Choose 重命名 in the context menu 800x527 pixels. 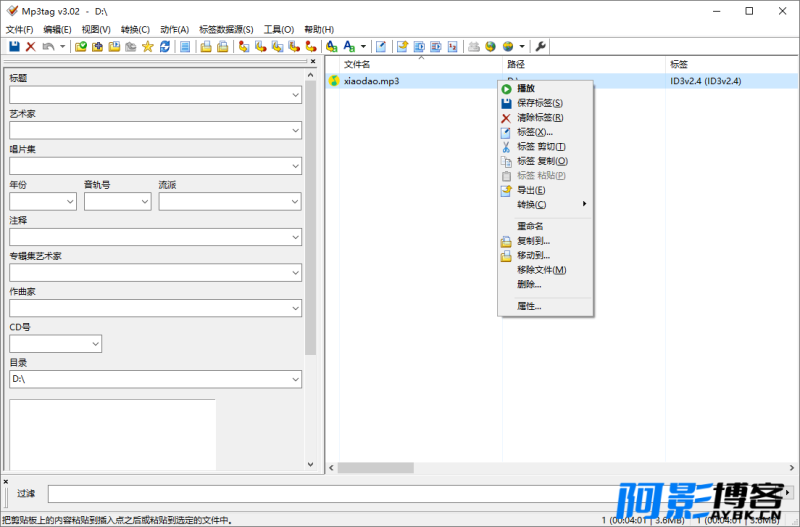545,226
